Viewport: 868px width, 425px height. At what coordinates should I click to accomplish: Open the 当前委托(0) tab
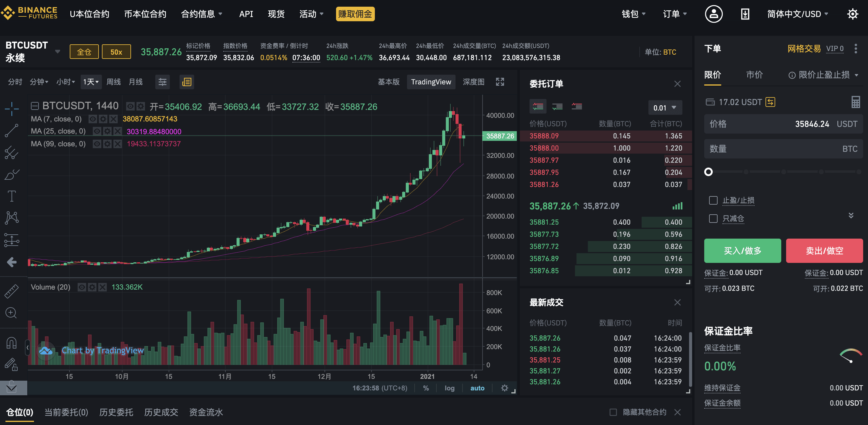(66, 412)
